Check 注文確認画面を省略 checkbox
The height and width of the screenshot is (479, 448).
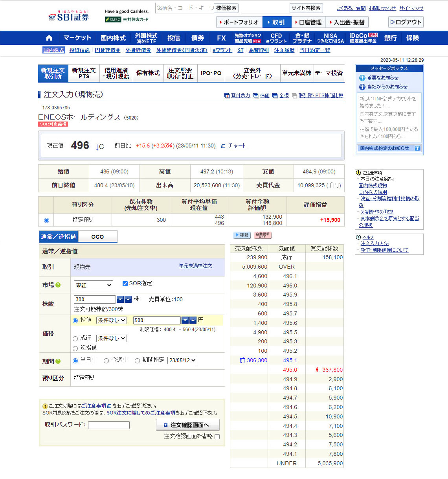pos(217,437)
